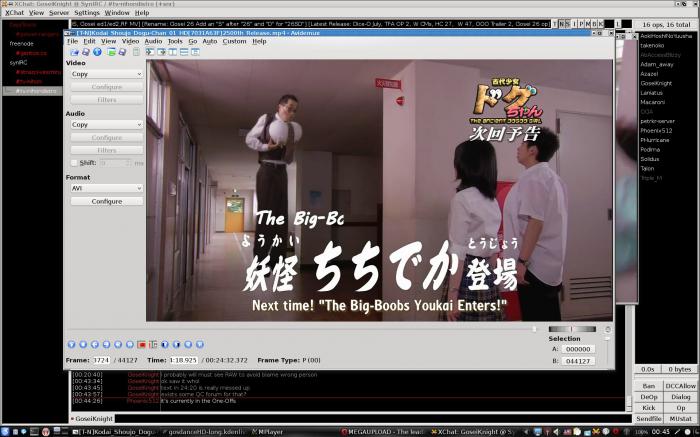
Task: Switch preview to input-only display icon
Action: coord(150,52)
